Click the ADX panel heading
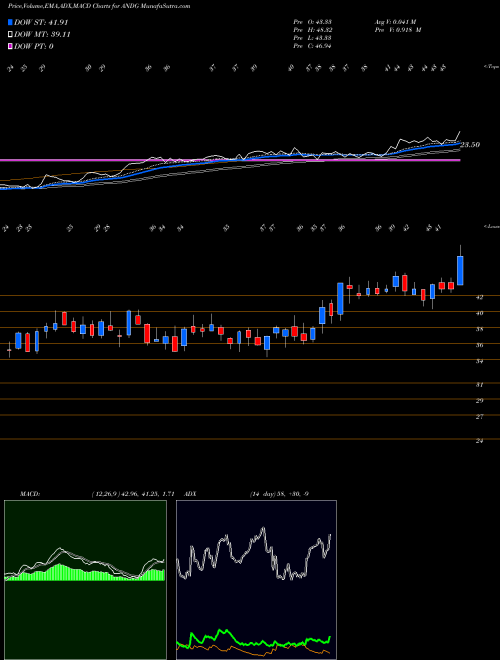 [190, 494]
